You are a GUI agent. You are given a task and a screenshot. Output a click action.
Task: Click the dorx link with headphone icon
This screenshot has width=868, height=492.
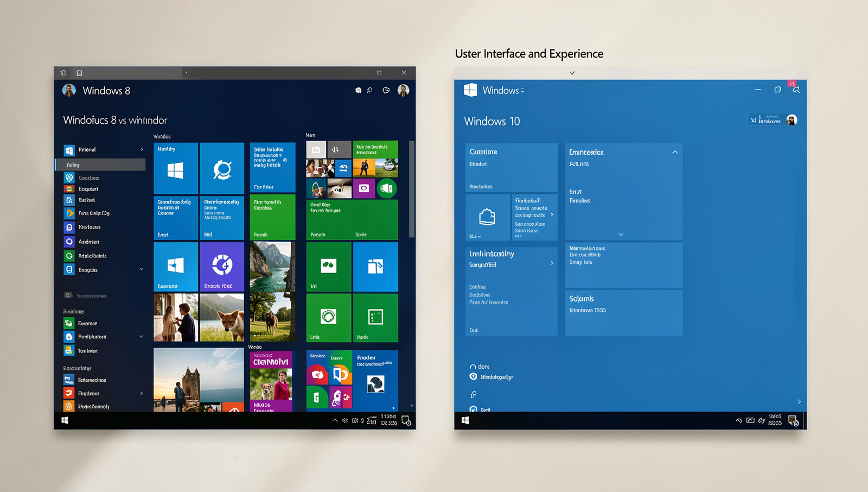(x=480, y=367)
